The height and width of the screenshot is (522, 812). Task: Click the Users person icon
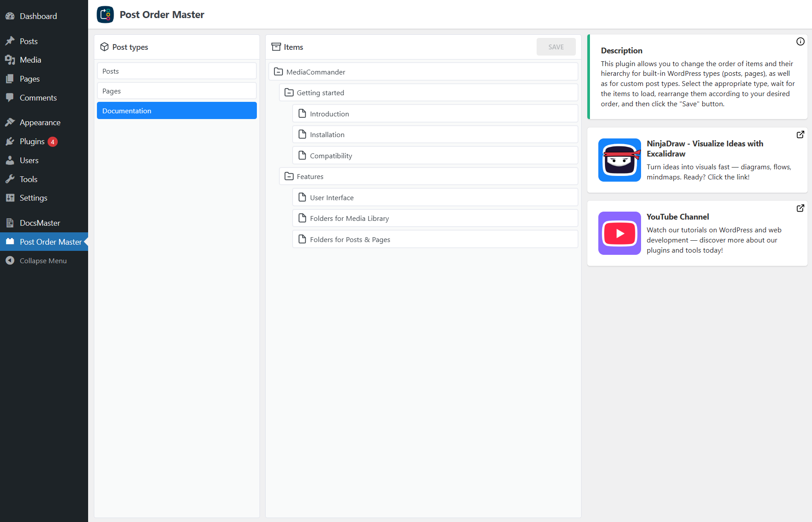coord(10,160)
